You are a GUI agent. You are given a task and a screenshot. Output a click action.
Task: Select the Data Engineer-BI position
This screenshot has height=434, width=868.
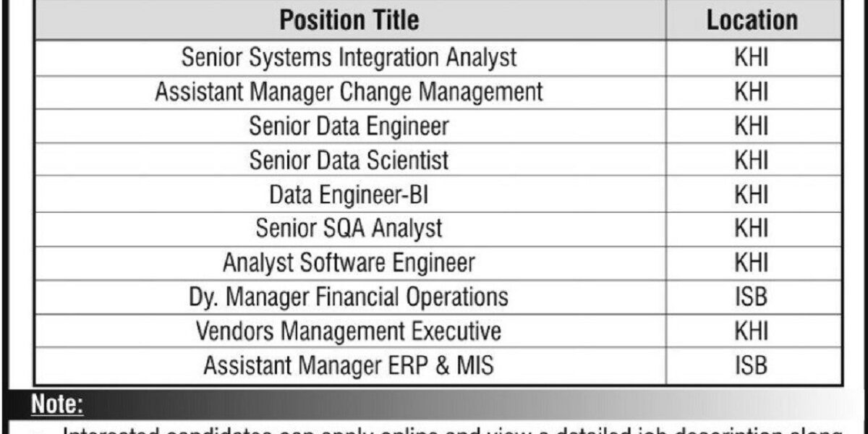349,194
